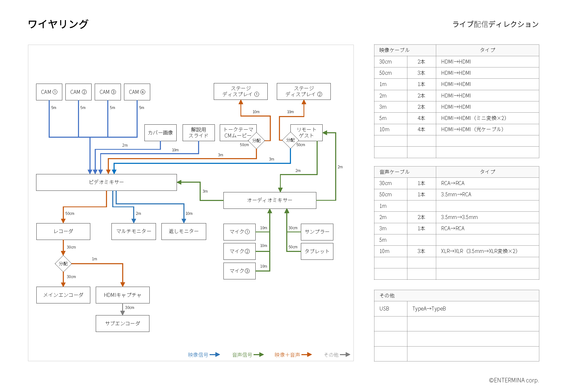Image resolution: width=567 pixels, height=392 pixels.
Task: Select the オーディオミキサー block
Action: tap(270, 200)
